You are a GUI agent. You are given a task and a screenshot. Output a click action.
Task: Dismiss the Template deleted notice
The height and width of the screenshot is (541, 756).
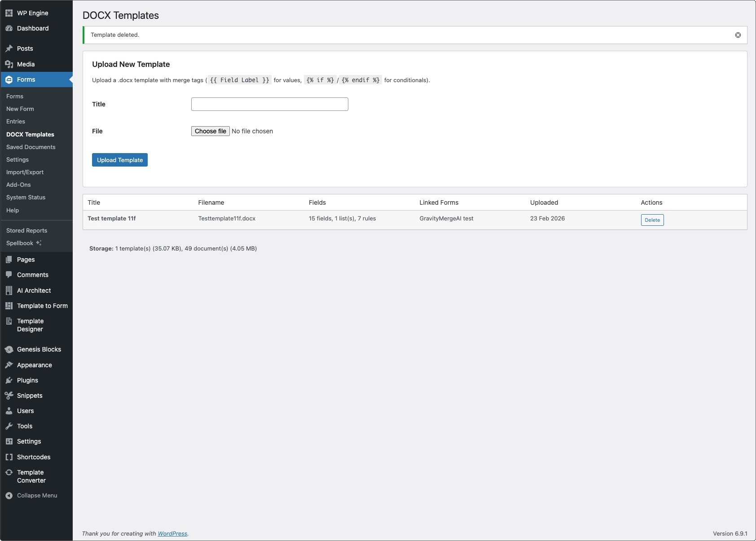pos(738,35)
